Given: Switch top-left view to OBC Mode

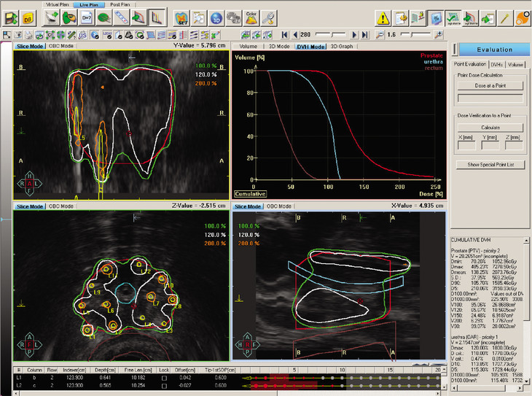Looking at the screenshot, I should click(x=61, y=45).
